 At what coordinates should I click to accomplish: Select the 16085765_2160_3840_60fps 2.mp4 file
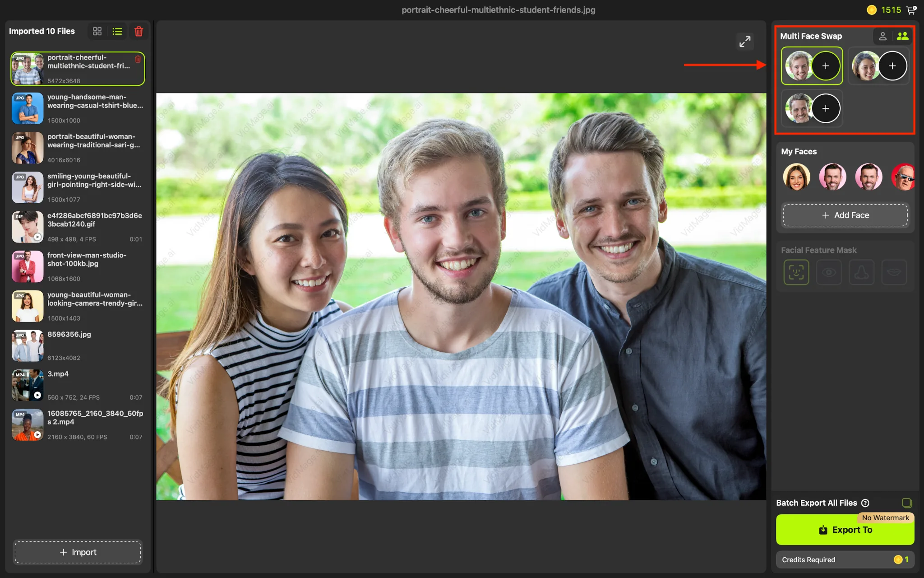pos(78,425)
